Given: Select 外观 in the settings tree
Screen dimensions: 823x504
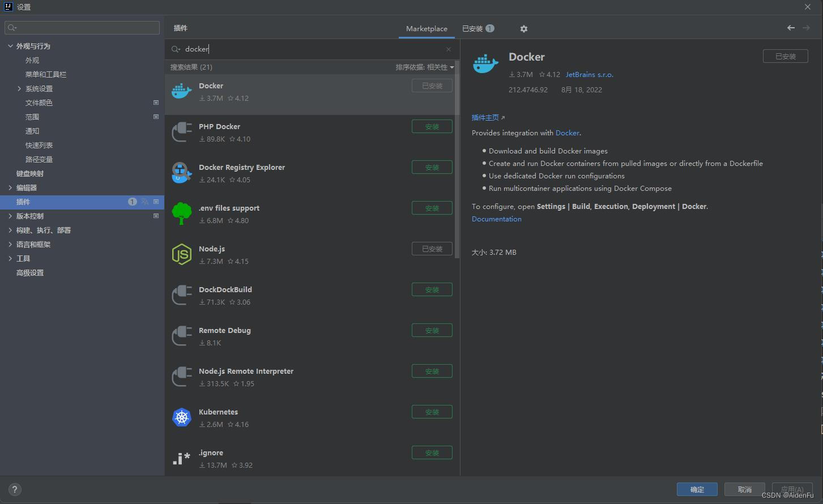Looking at the screenshot, I should coord(32,60).
